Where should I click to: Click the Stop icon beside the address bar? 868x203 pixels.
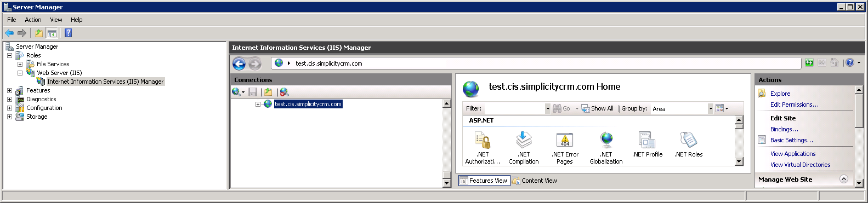(822, 63)
